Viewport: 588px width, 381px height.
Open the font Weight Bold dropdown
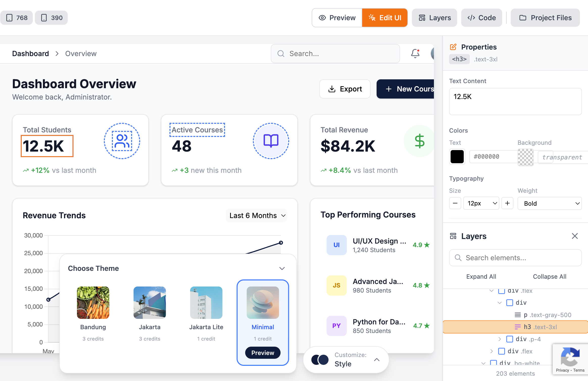[549, 203]
